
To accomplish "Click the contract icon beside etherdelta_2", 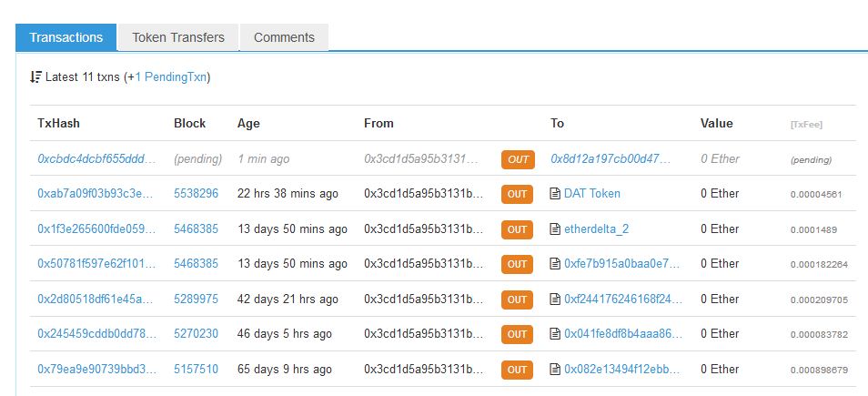I will [556, 228].
